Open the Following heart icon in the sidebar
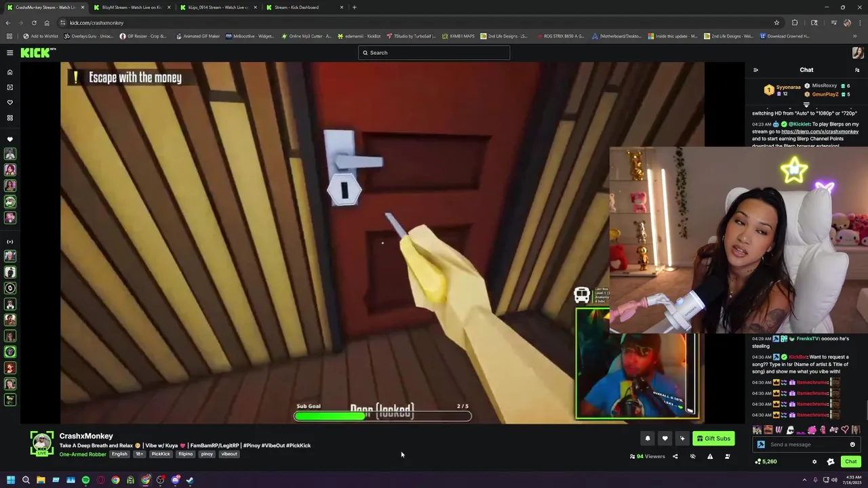The height and width of the screenshot is (488, 868). tap(9, 102)
